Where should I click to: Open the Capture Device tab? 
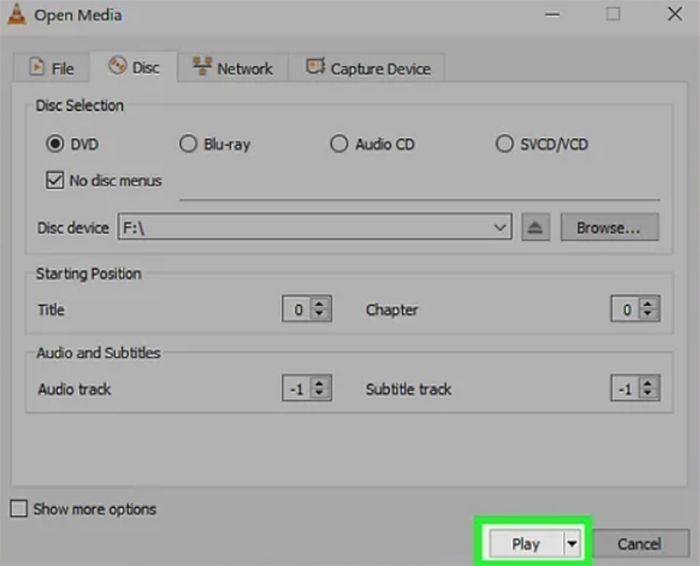coord(367,68)
